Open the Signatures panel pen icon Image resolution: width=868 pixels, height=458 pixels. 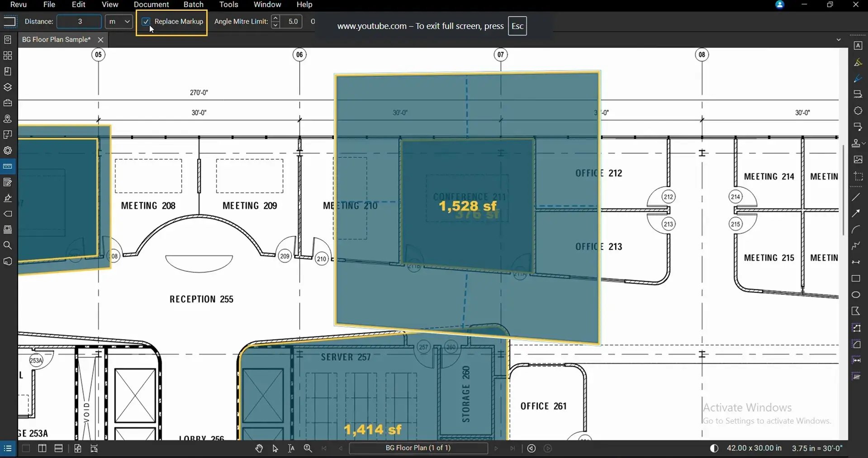pos(8,198)
